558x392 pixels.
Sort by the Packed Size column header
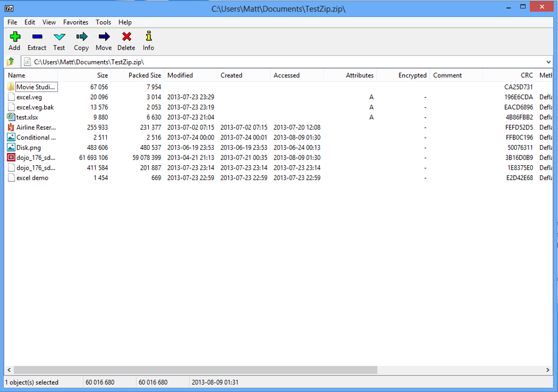coord(137,75)
